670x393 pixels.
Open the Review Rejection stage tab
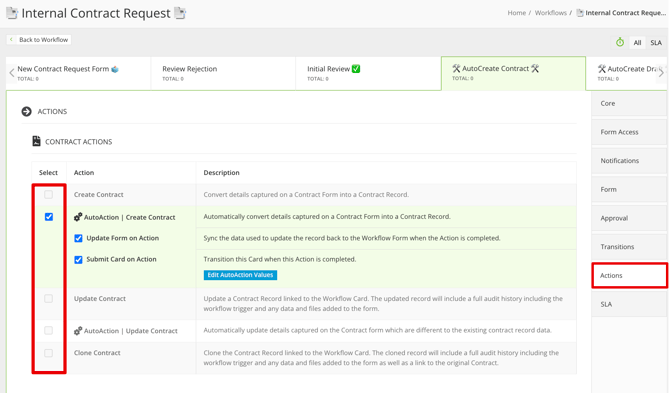(223, 73)
